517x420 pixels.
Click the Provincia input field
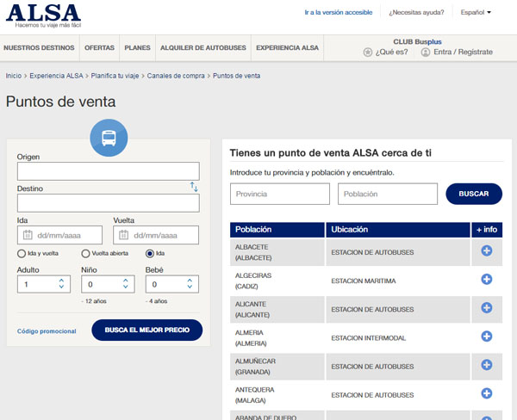(280, 195)
